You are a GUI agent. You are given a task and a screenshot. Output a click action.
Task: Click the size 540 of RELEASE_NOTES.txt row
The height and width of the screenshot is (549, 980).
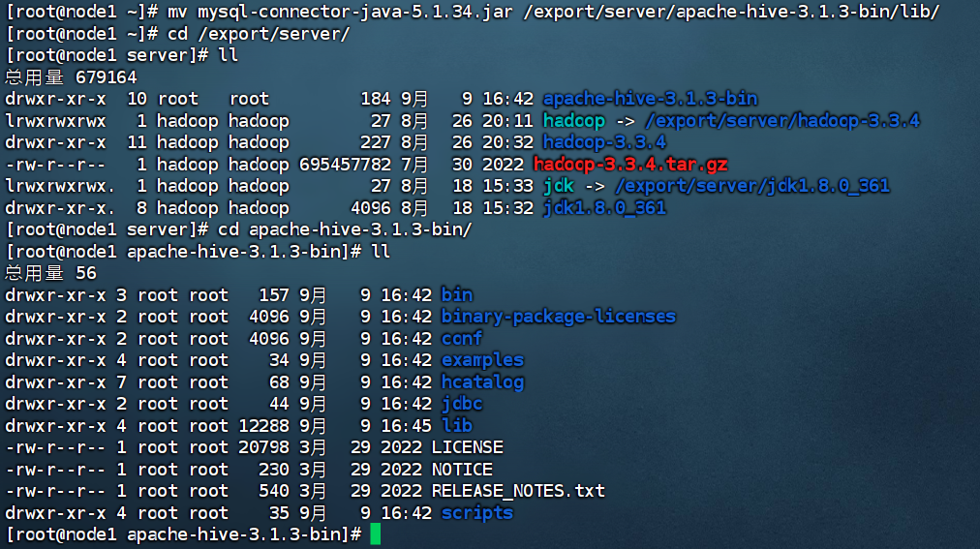pos(274,491)
